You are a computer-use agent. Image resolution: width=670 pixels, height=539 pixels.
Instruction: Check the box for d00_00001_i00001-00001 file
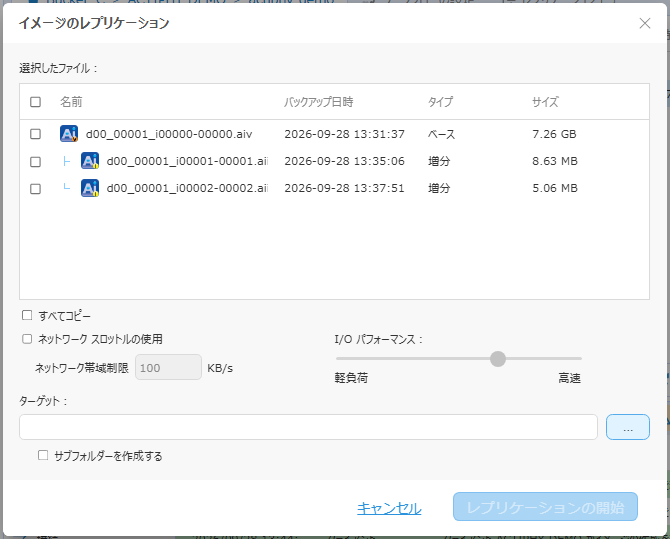click(35, 162)
